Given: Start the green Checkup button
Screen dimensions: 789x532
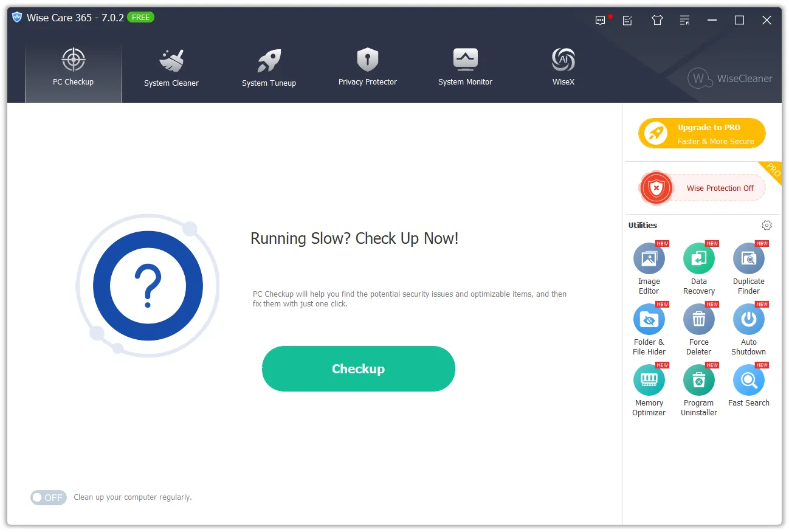Looking at the screenshot, I should 359,368.
